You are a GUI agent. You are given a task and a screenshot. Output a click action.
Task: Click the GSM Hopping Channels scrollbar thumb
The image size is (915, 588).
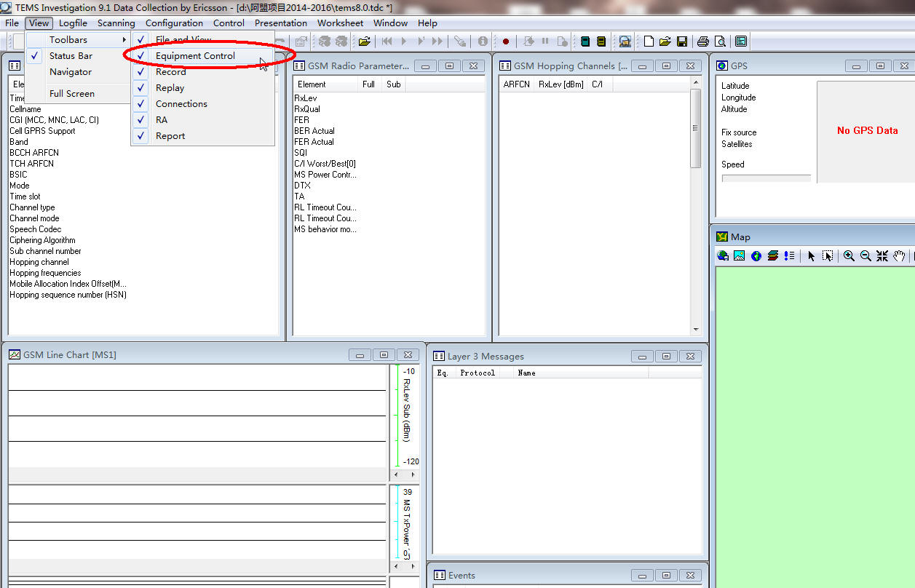coord(695,128)
